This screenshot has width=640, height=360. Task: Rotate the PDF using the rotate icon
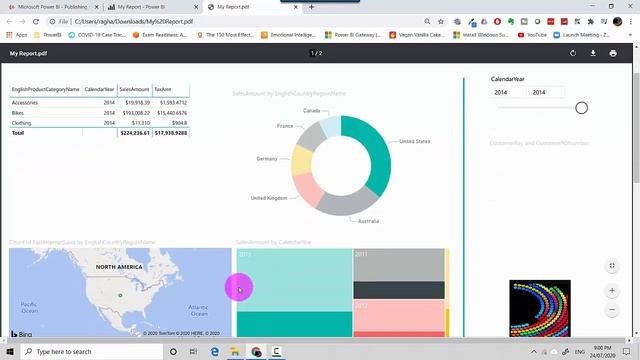573,53
